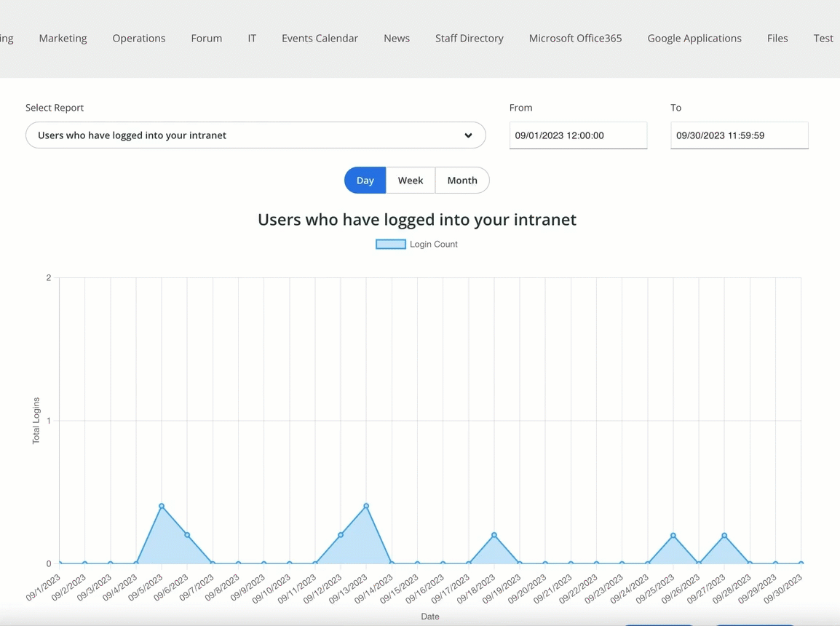Screen dimensions: 840x626
Task: Click the 09/25/2023 data point
Action: (673, 536)
